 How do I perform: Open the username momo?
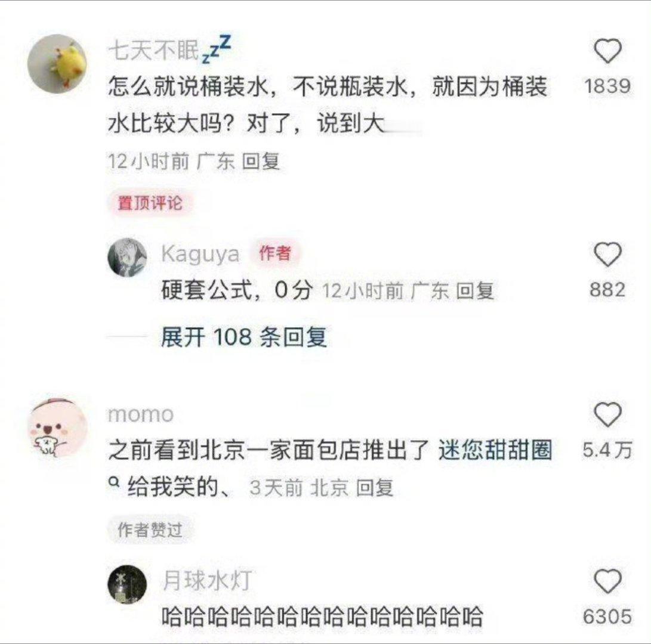click(141, 414)
